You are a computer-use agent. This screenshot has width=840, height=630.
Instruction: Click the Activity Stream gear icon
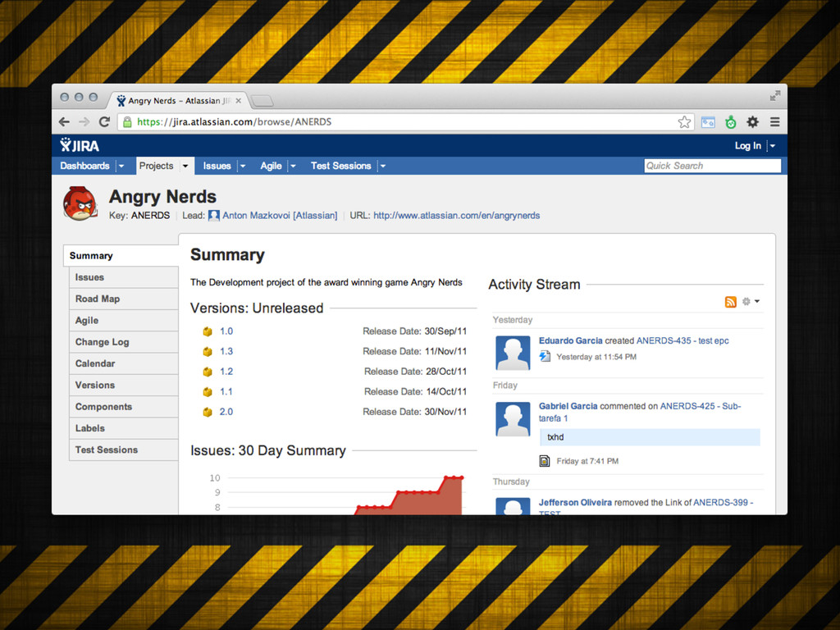tap(746, 302)
